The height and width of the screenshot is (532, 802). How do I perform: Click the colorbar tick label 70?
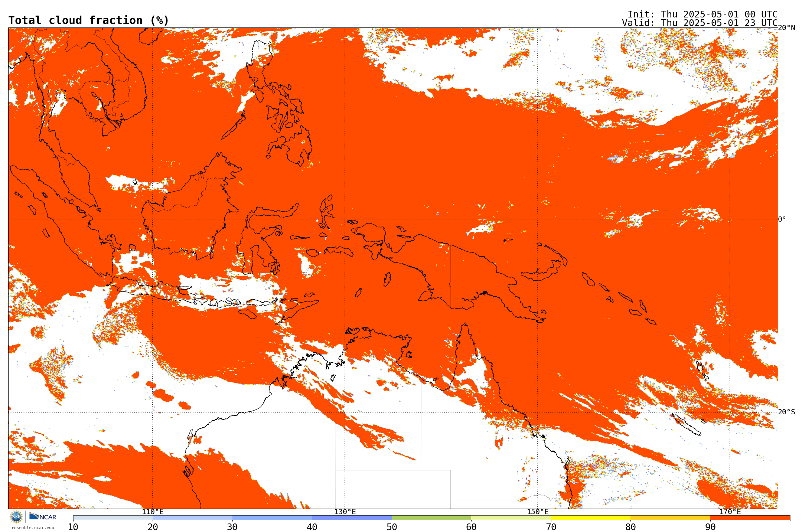551,527
